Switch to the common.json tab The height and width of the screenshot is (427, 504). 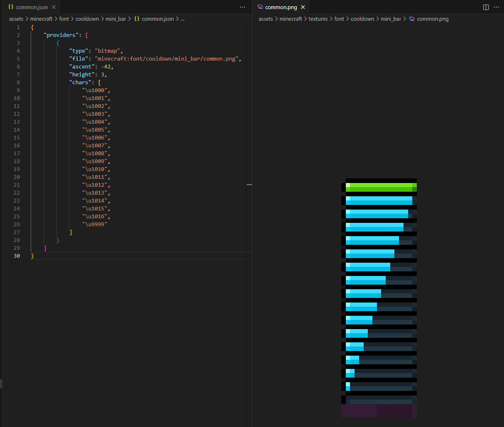pyautogui.click(x=32, y=7)
